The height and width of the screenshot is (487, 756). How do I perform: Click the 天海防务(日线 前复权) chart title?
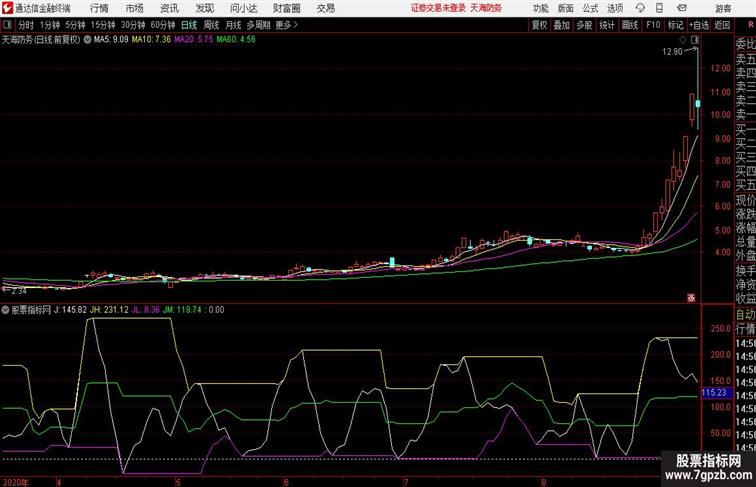41,40
